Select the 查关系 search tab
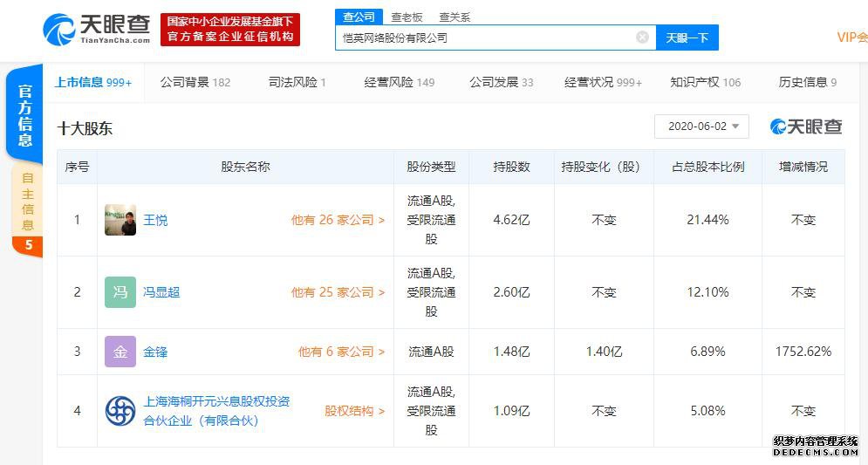This screenshot has width=868, height=465. 455,17
